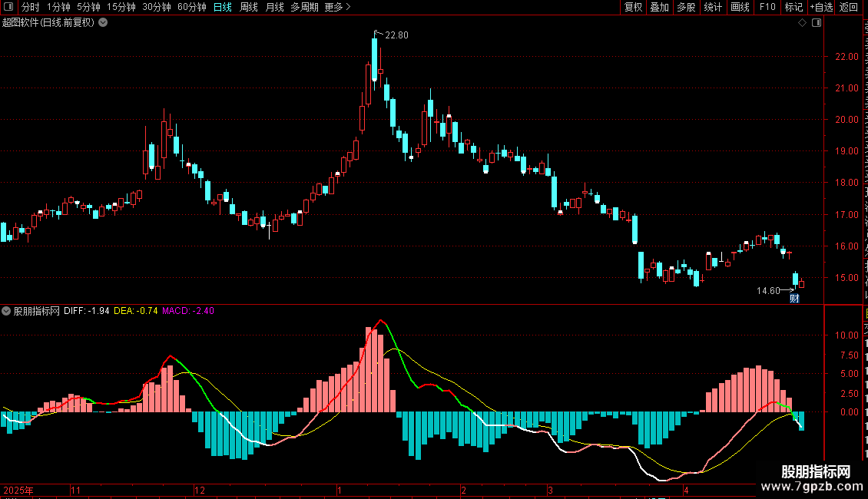
Task: Toggle the left sidebar panel icon
Action: coord(9,7)
